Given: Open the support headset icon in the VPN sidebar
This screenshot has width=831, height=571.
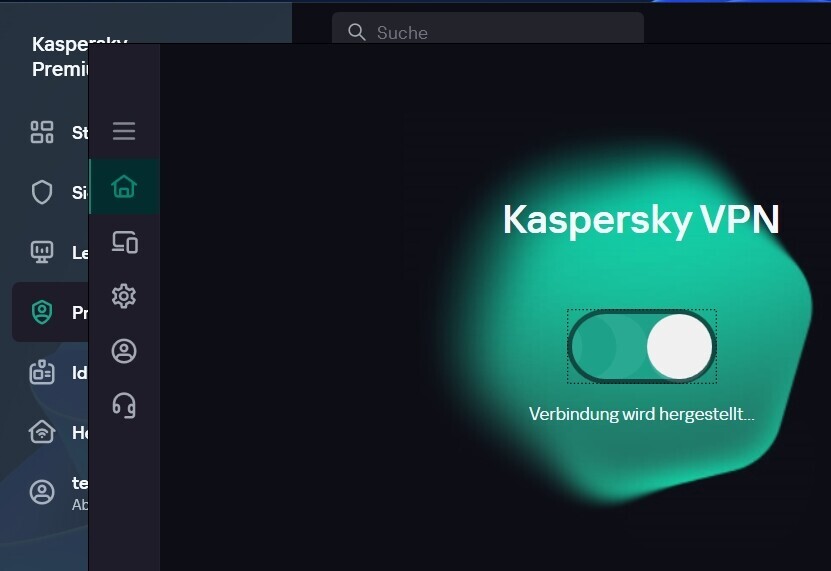Looking at the screenshot, I should (124, 406).
